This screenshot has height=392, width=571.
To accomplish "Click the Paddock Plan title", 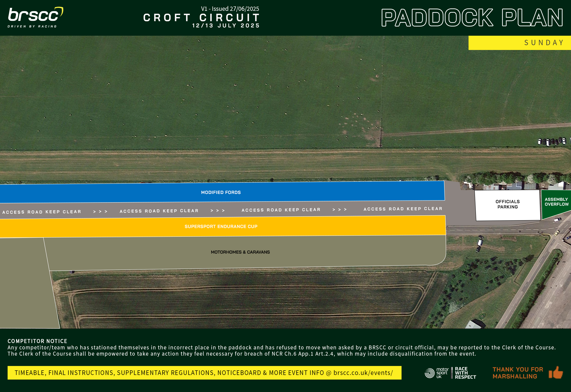I will 472,18.
